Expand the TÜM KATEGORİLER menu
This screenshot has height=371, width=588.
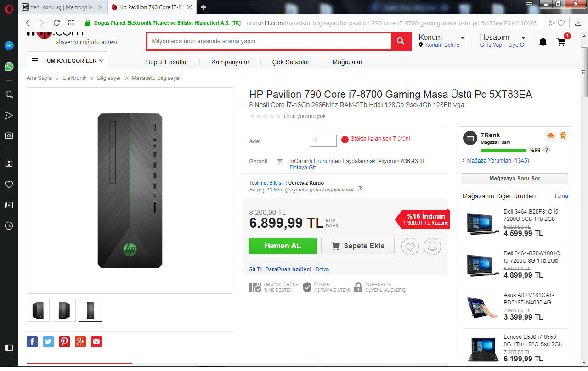pos(68,61)
